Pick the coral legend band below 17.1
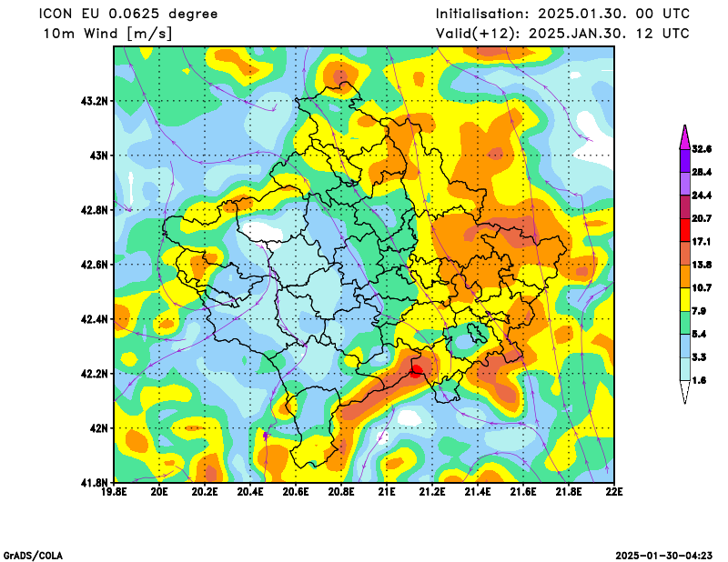Image resolution: width=728 pixels, height=562 pixels. (685, 254)
